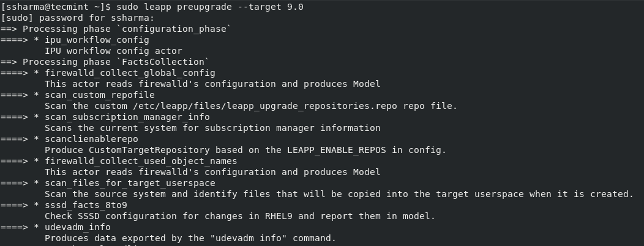The height and width of the screenshot is (246, 644).
Task: Click the sudo password prompt line
Action: click(78, 18)
